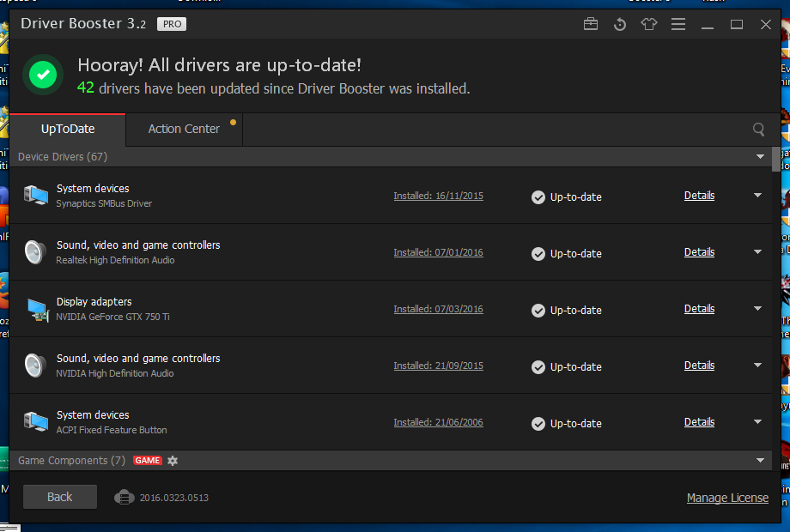This screenshot has height=532, width=790.
Task: Switch to the UpToDate tab
Action: click(68, 130)
